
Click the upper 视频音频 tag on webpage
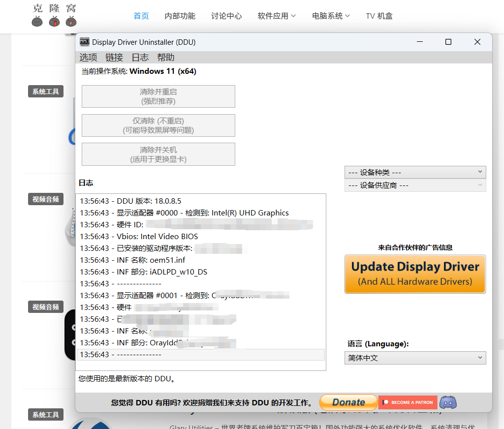46,199
